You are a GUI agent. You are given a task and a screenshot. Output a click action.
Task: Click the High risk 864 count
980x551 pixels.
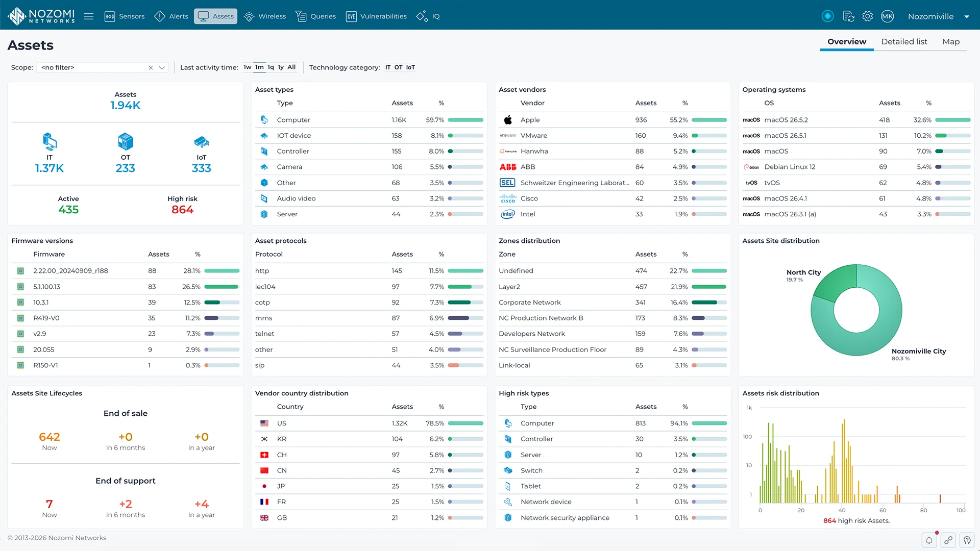[182, 210]
